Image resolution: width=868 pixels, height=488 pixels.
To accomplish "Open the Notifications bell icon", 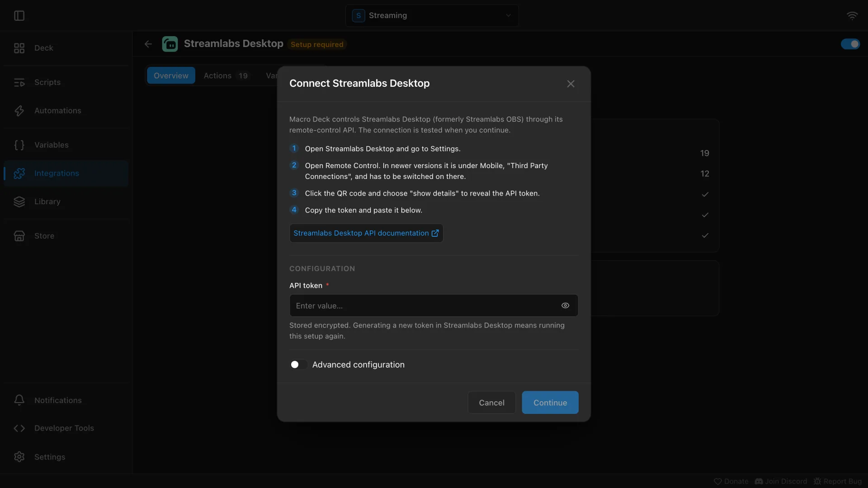I will pos(19,400).
